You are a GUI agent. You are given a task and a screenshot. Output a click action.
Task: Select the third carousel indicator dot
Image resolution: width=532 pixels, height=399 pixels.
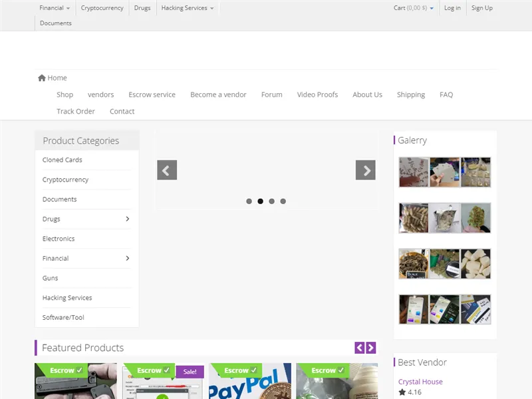[271, 201]
